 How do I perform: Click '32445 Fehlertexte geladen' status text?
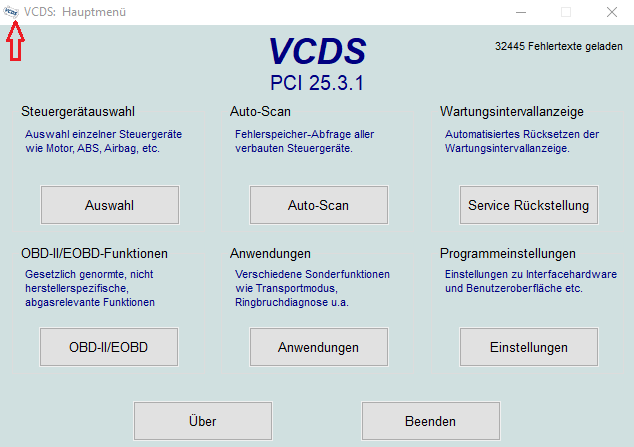click(x=559, y=46)
